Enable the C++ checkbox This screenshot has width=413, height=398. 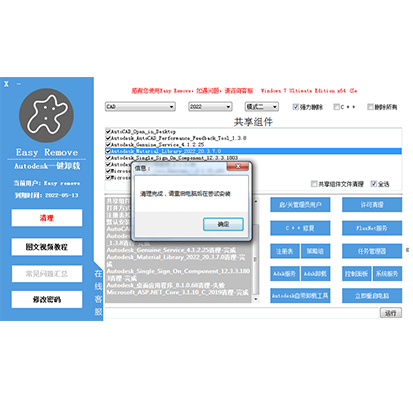(x=336, y=107)
